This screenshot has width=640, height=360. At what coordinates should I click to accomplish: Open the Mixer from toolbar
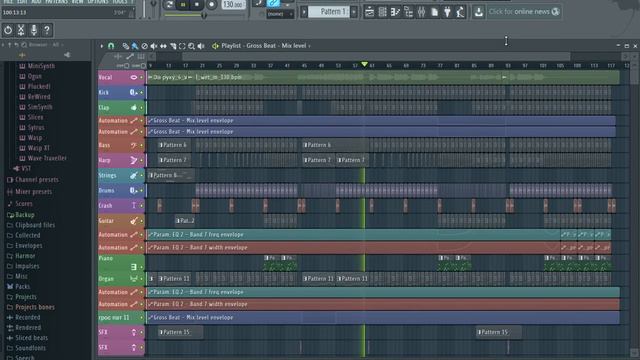click(x=421, y=12)
